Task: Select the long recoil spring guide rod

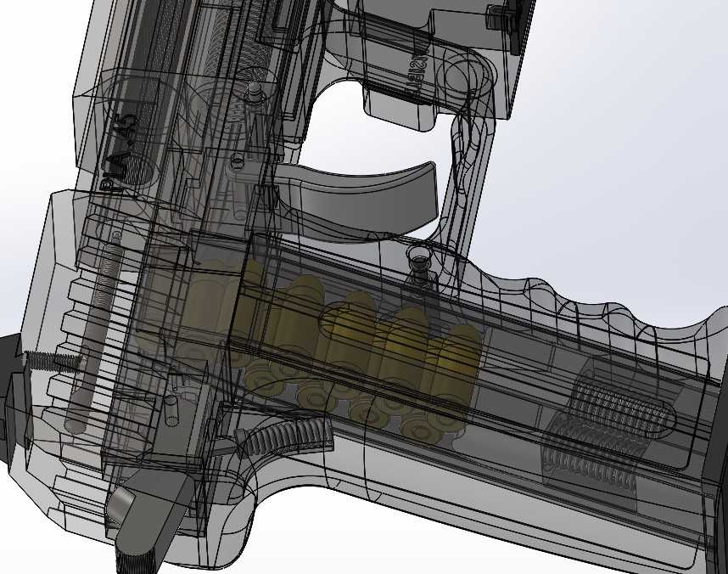Action: 95,332
